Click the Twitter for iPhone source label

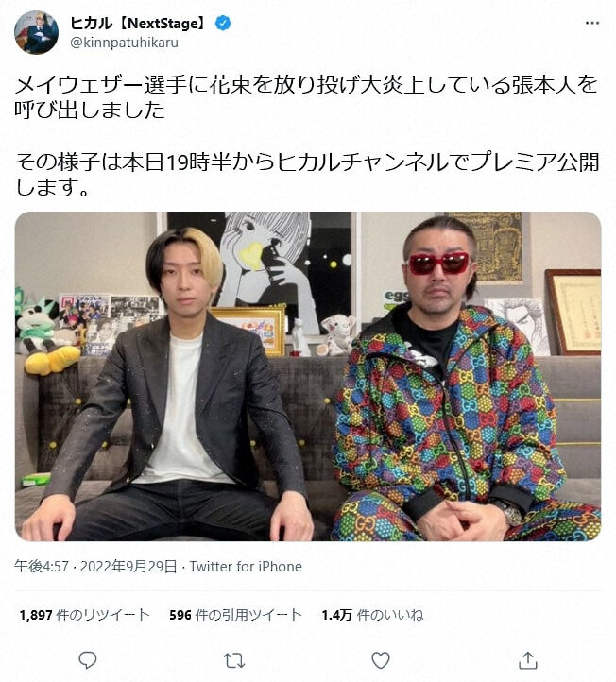pyautogui.click(x=246, y=567)
